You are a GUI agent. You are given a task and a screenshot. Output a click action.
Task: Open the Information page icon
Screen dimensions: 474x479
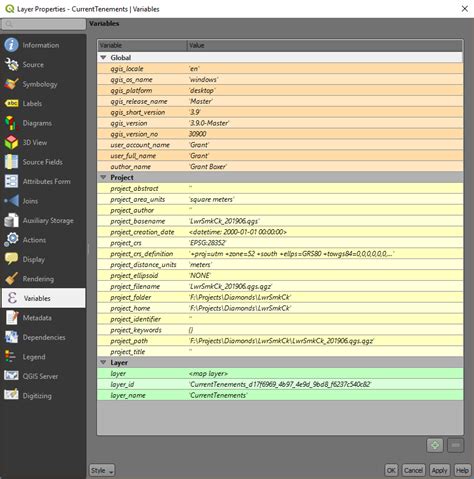coord(11,45)
